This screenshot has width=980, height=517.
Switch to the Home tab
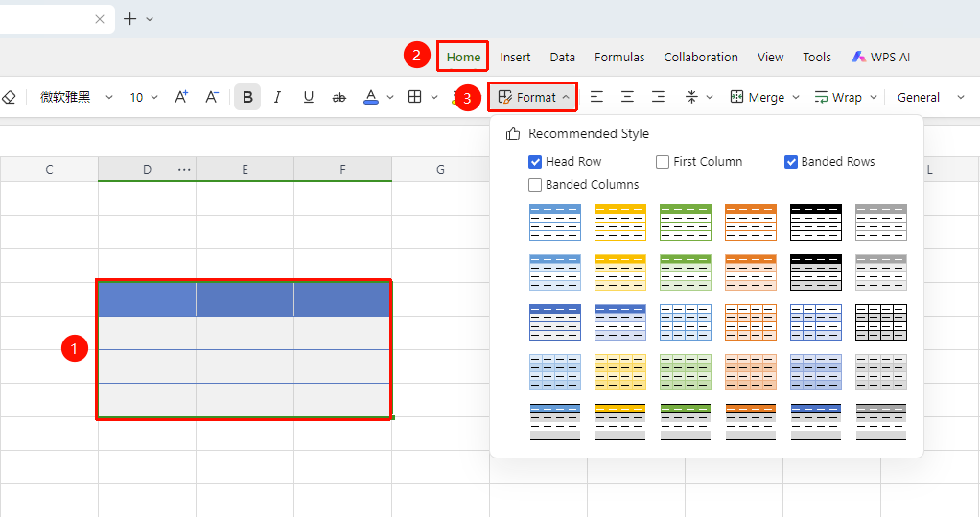click(x=463, y=57)
